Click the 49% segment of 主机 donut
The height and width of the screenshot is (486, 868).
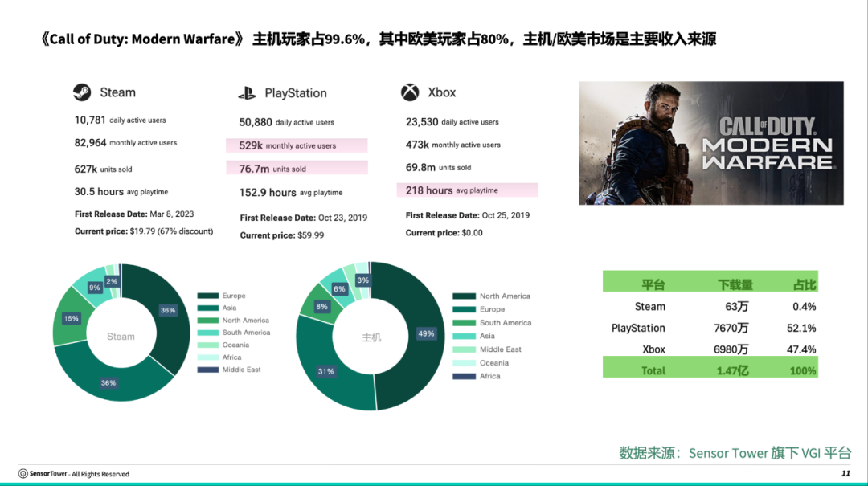(425, 334)
